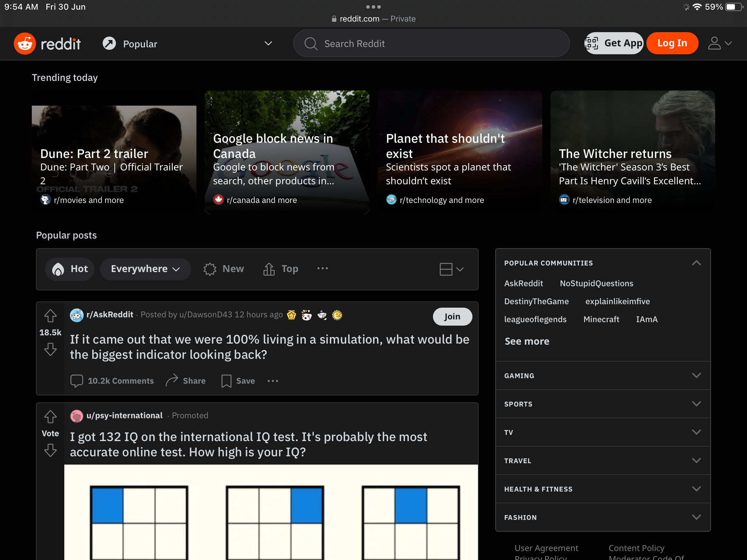This screenshot has width=747, height=560.
Task: Click the Share arrow icon
Action: (x=172, y=381)
